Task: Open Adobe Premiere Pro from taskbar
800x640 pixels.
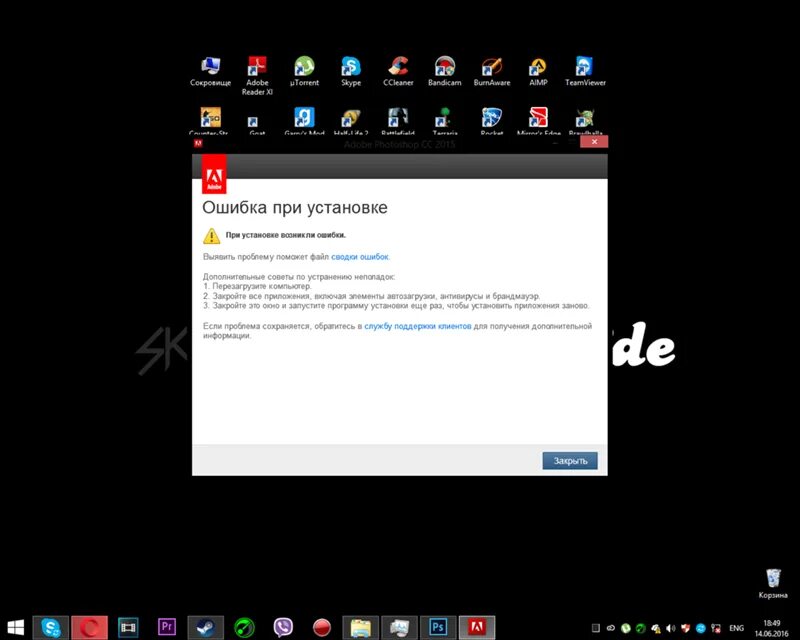Action: pos(167,627)
